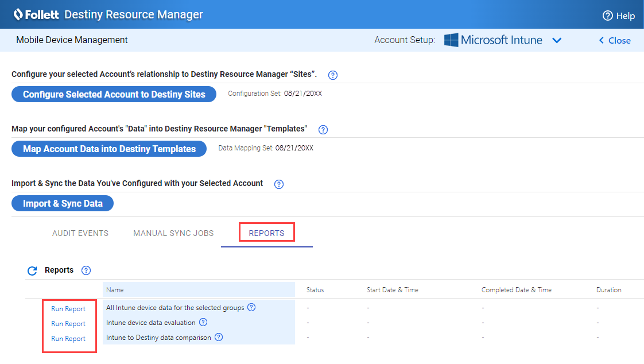This screenshot has width=644, height=364.
Task: Select Microsoft Intune in Account Setup
Action: point(501,40)
